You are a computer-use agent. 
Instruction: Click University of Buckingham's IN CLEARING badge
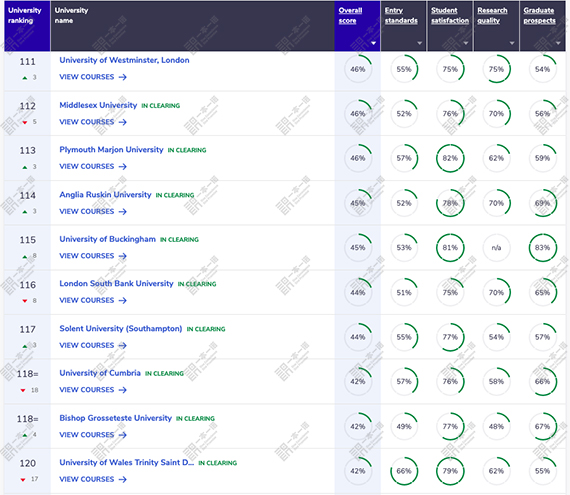point(179,240)
